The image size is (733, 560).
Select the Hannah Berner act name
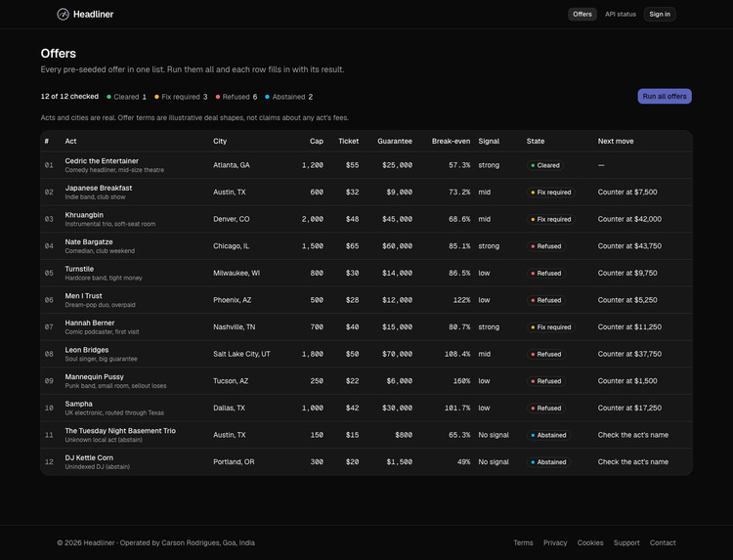(x=89, y=323)
